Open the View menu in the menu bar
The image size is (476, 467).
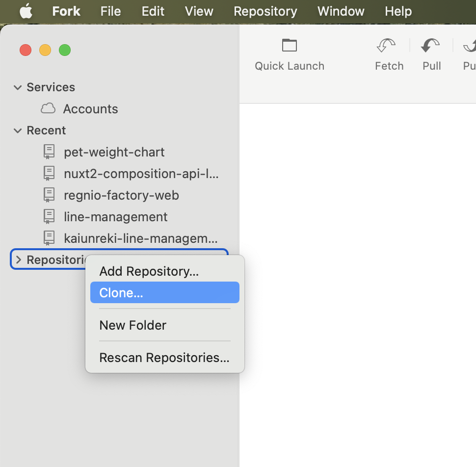[x=199, y=11]
